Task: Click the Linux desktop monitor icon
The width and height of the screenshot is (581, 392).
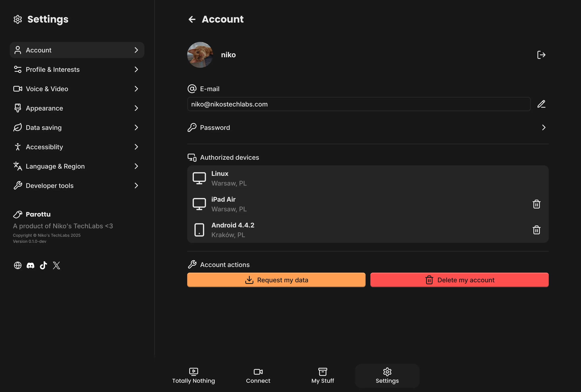Action: click(x=199, y=178)
